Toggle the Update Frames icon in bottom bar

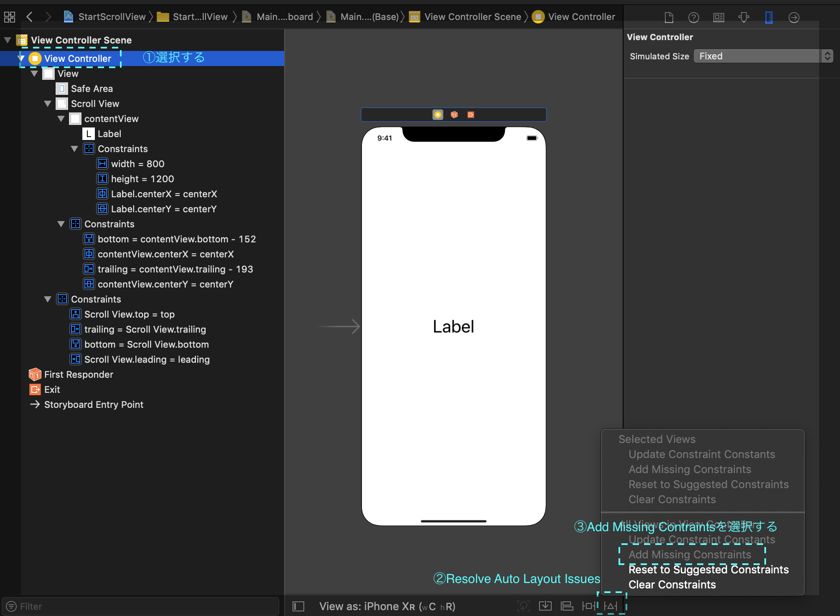click(524, 606)
